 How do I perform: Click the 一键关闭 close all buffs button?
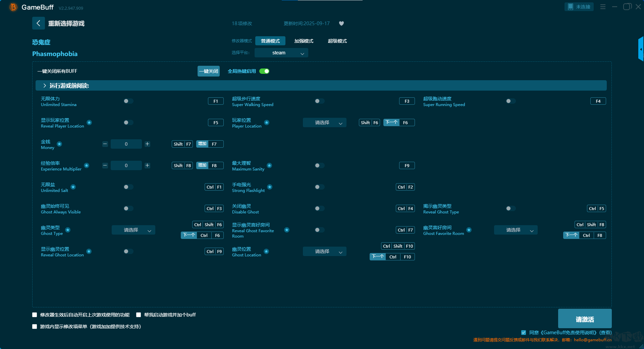click(208, 71)
